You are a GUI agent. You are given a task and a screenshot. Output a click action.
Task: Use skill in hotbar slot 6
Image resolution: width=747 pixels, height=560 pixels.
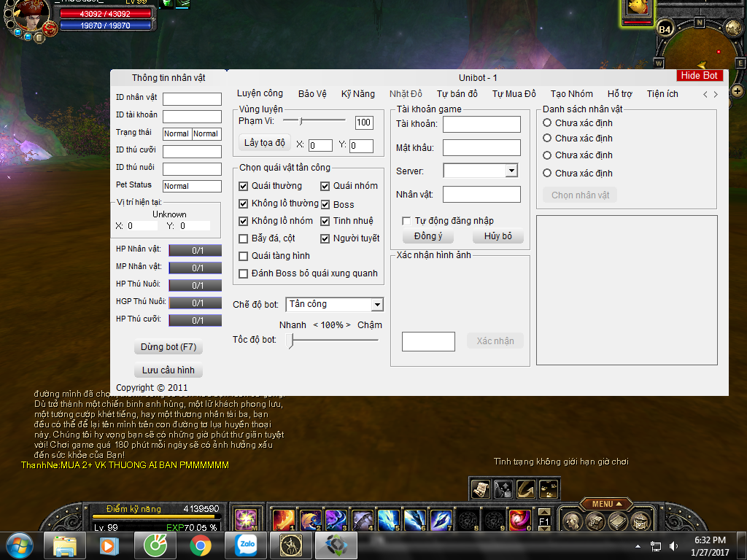pos(414,519)
